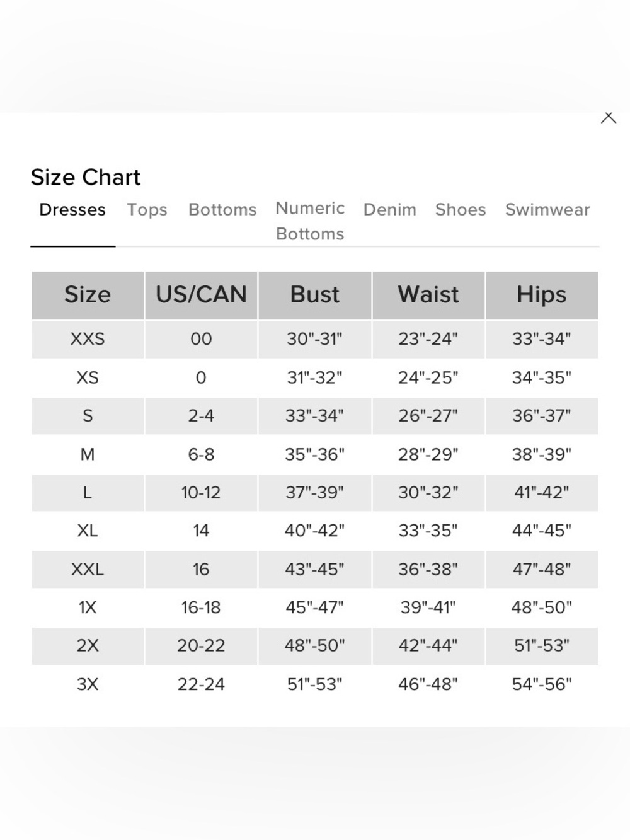Click the Bust column header
630x840 pixels.
click(315, 295)
